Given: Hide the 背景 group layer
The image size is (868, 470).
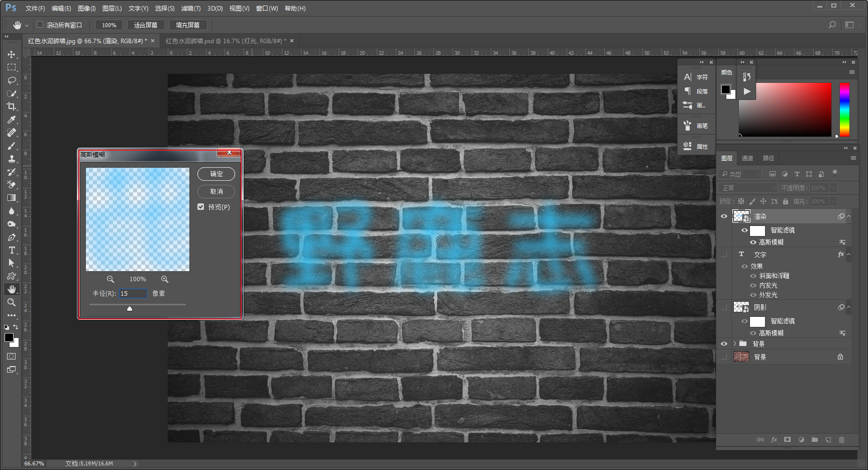Looking at the screenshot, I should click(x=724, y=344).
